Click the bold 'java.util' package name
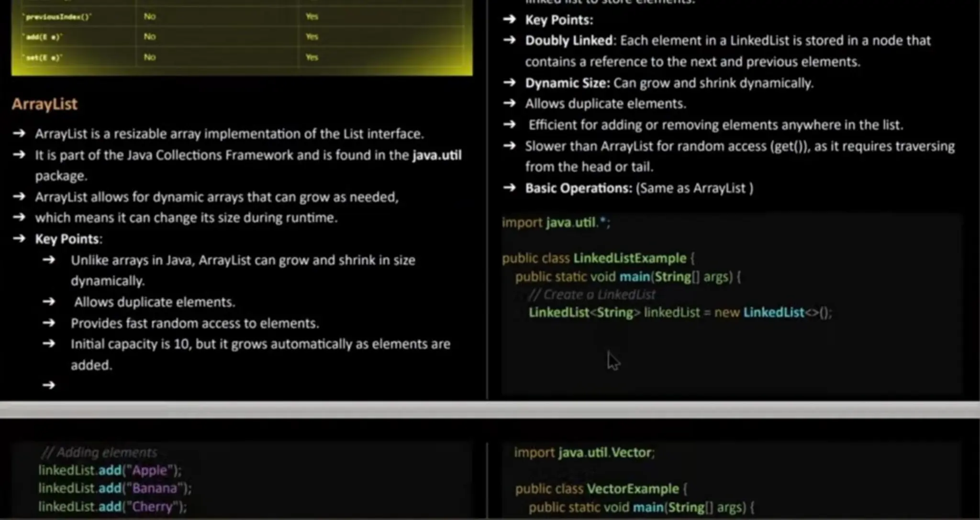Image resolution: width=980 pixels, height=520 pixels. coord(437,155)
